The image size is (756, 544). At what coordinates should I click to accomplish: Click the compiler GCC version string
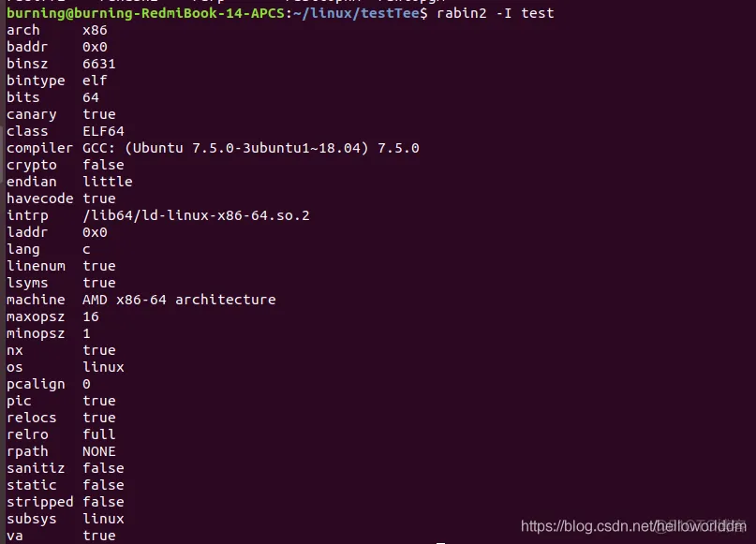(251, 148)
